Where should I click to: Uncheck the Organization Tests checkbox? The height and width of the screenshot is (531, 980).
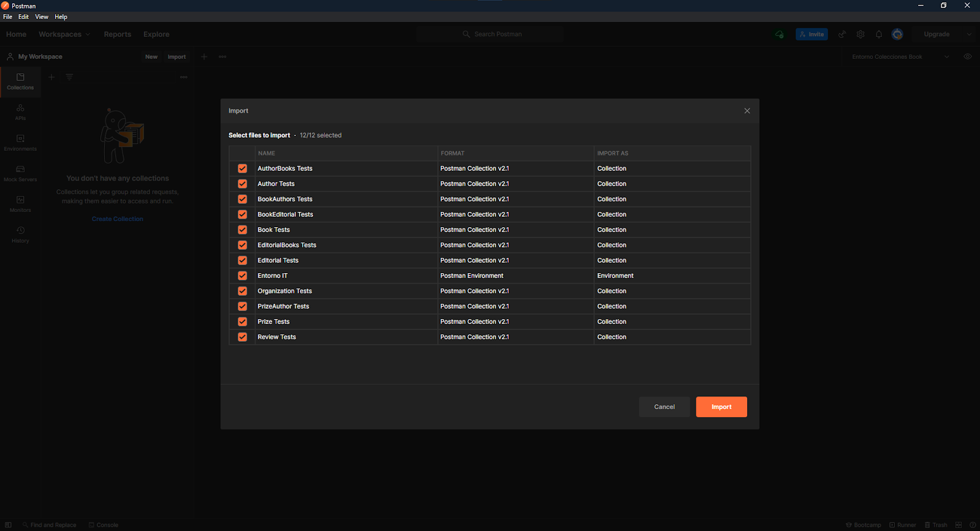coord(243,291)
